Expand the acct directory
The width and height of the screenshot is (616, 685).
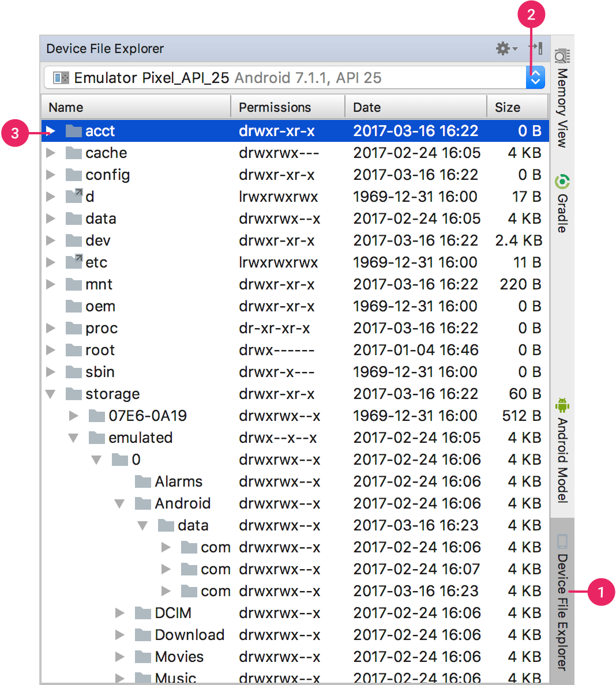point(51,131)
